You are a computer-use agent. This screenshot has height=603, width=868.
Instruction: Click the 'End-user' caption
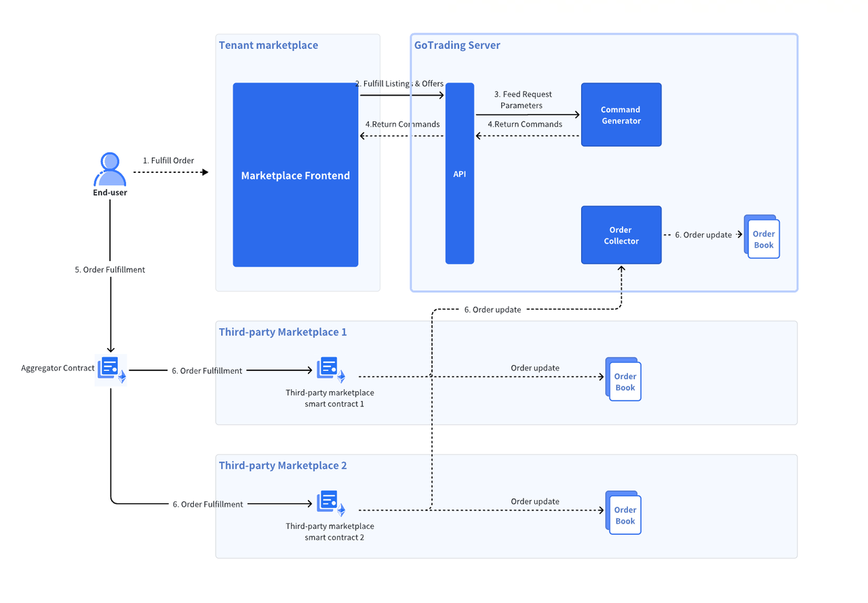click(110, 193)
